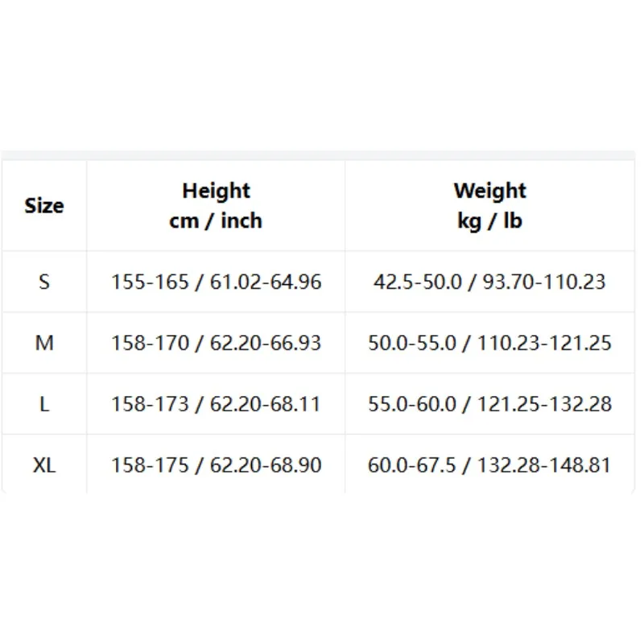644x644 pixels.
Task: Select weight cell 42.5-50.0 / 93.70-110.23
Action: [x=490, y=282]
